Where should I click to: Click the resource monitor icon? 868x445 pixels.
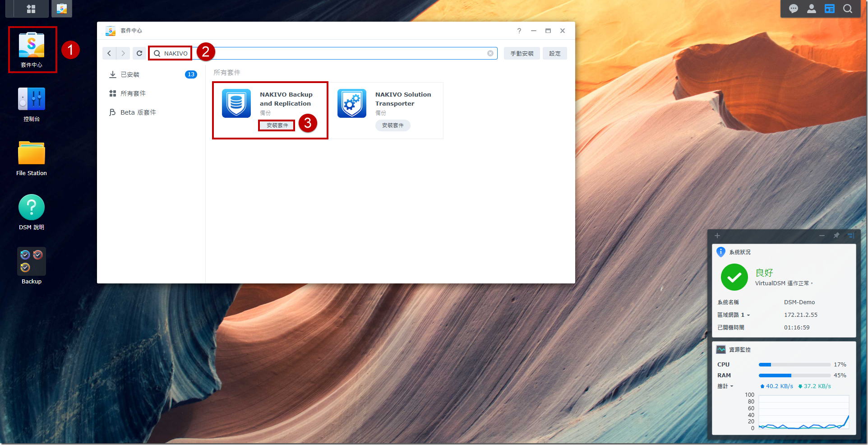[x=721, y=349]
